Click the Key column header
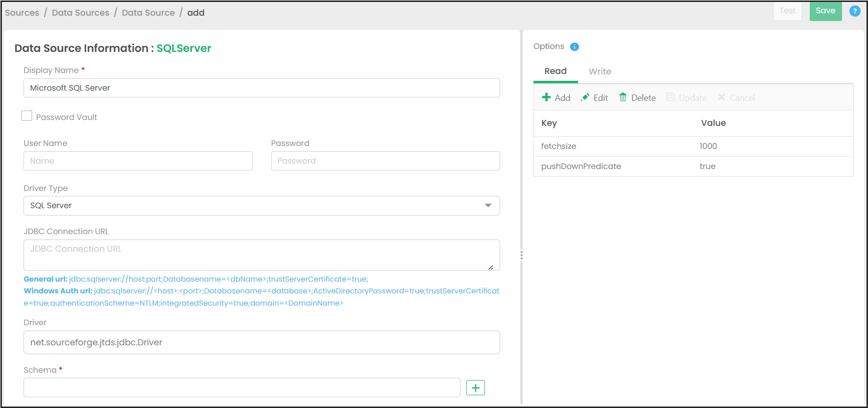The width and height of the screenshot is (868, 408). point(549,123)
